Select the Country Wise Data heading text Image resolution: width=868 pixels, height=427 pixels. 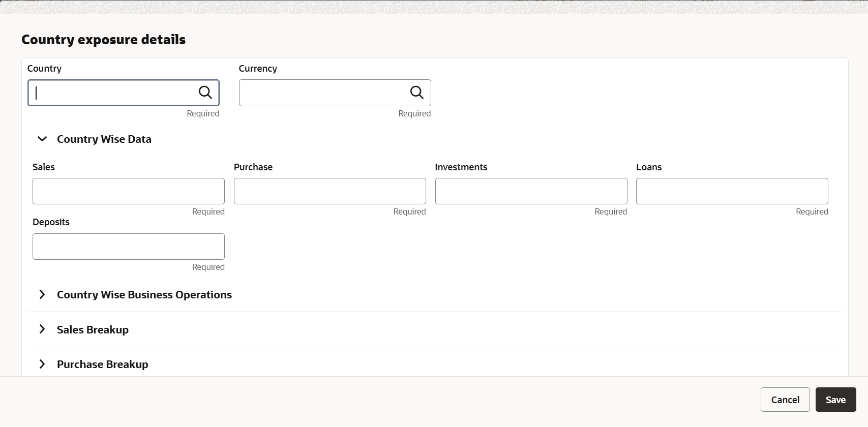pos(104,139)
